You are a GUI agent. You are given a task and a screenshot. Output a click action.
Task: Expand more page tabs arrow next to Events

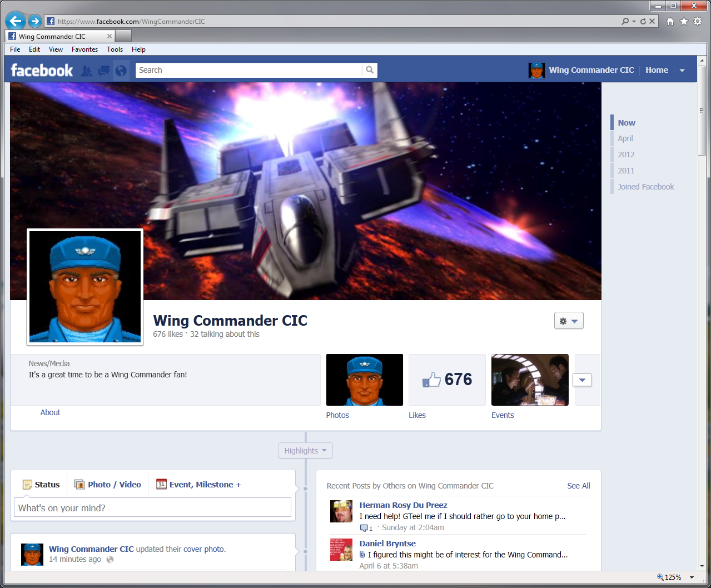(x=582, y=380)
